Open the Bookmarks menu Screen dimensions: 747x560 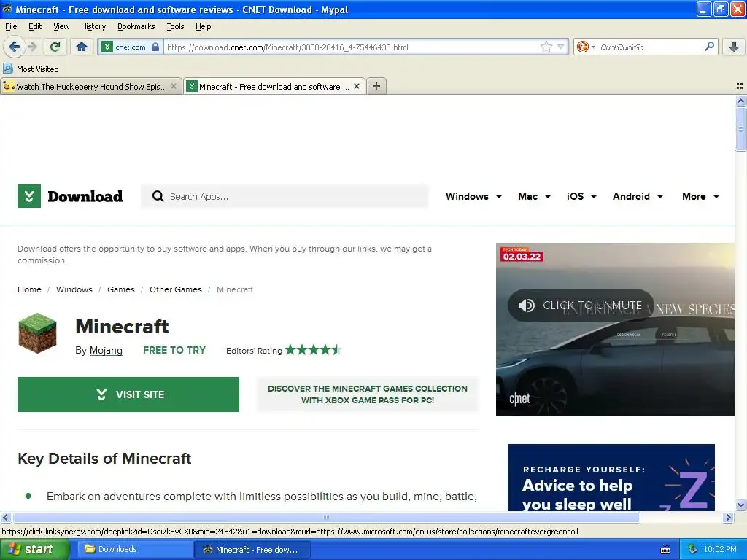coord(136,26)
